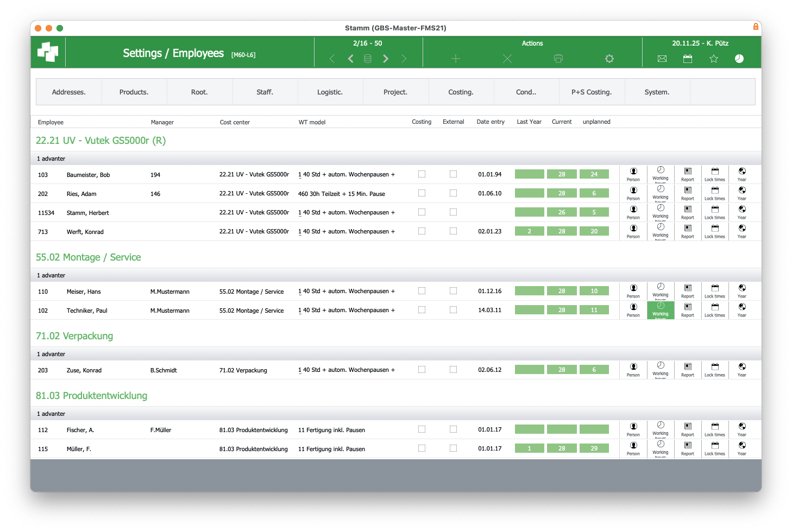
Task: Click the print icon under Actions
Action: pos(558,59)
